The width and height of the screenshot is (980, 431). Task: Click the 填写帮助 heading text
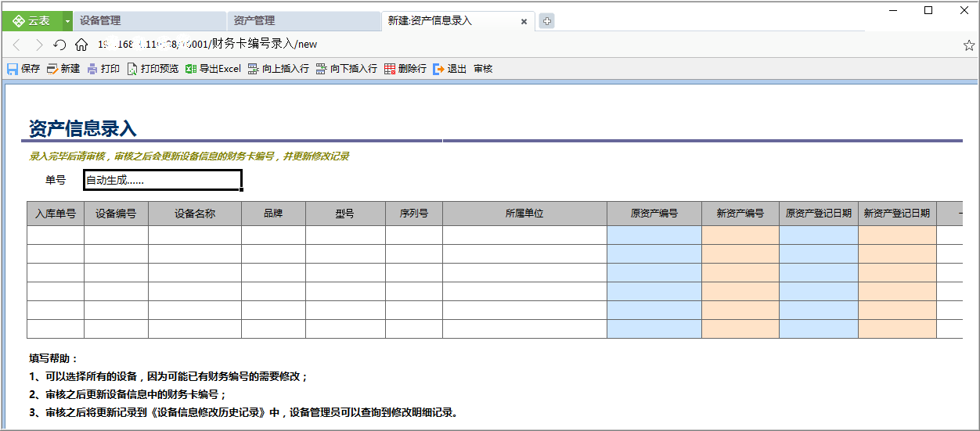(53, 358)
